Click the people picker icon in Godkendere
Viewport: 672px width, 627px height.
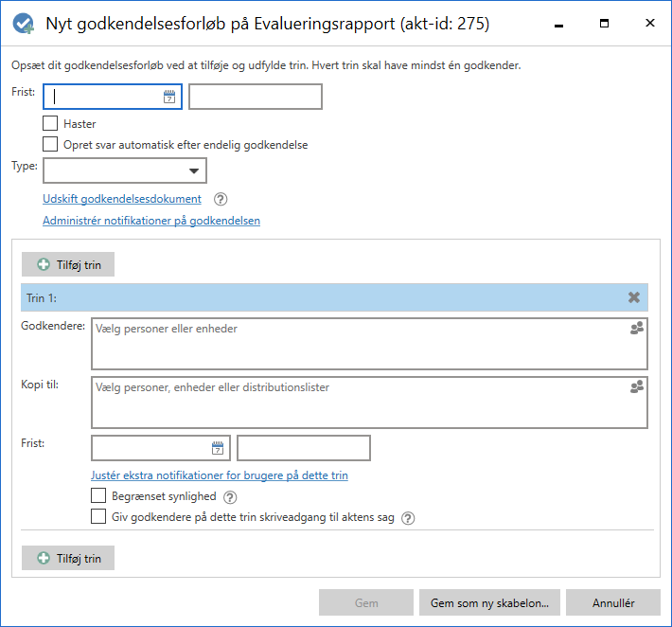[x=637, y=328]
